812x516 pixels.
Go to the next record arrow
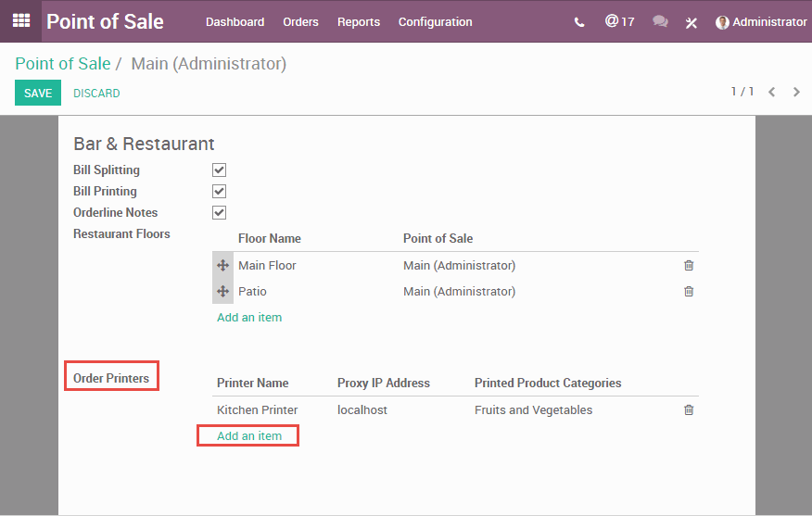pos(796,92)
